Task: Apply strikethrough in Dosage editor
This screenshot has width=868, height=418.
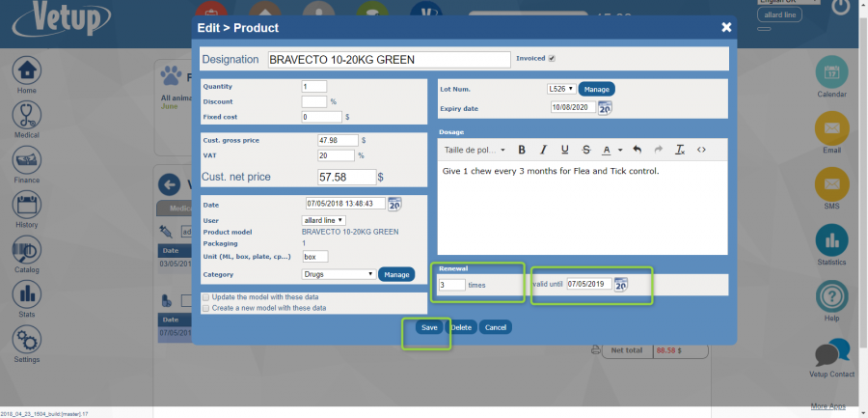Action: tap(586, 150)
